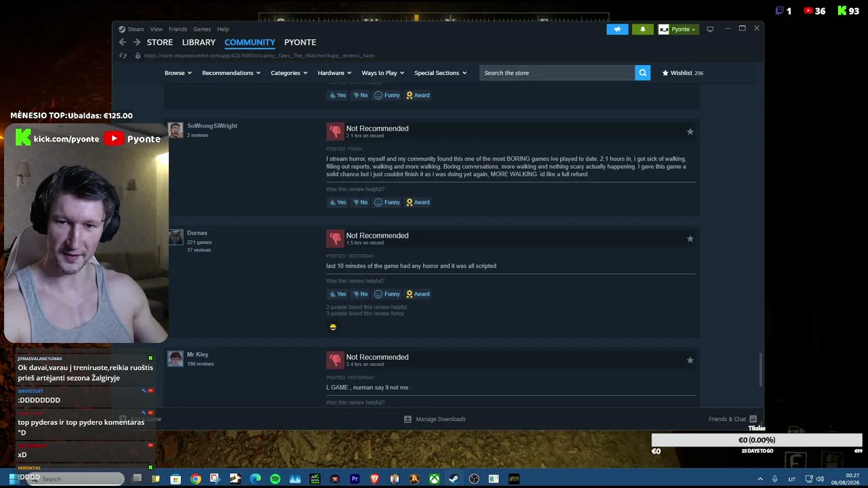Open Spotify from the taskbar
This screenshot has width=868, height=488.
click(275, 479)
